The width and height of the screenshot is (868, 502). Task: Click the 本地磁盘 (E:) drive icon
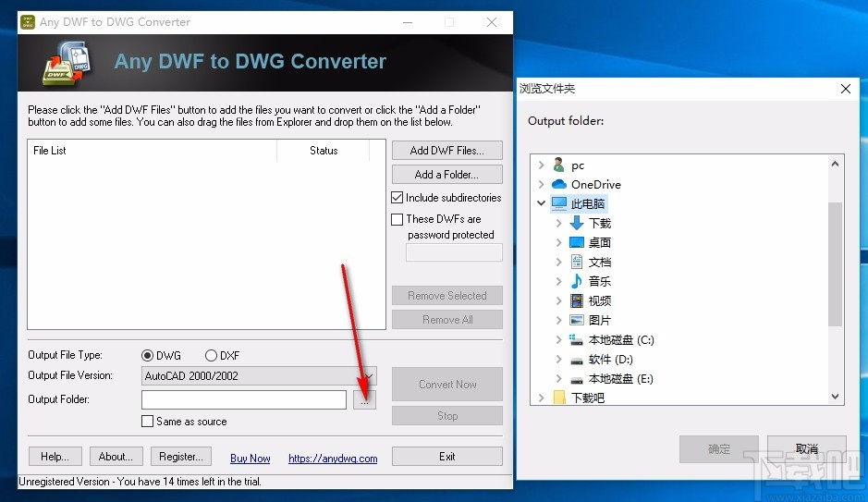click(577, 380)
